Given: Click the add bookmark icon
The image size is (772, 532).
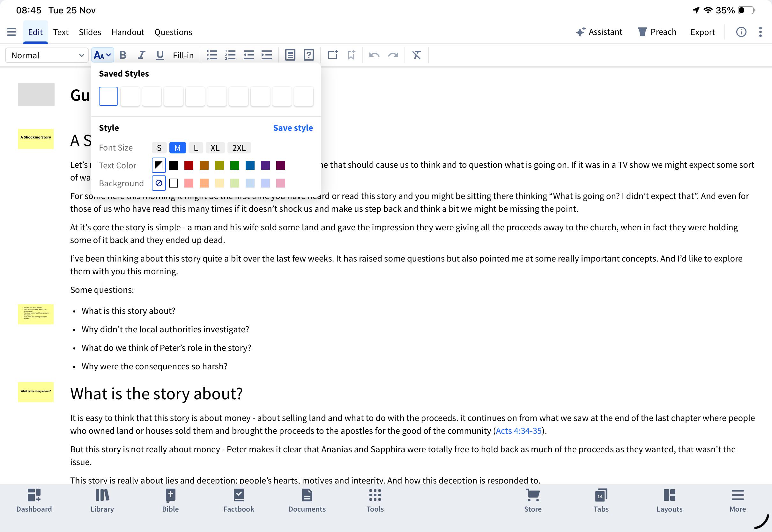Looking at the screenshot, I should [351, 55].
